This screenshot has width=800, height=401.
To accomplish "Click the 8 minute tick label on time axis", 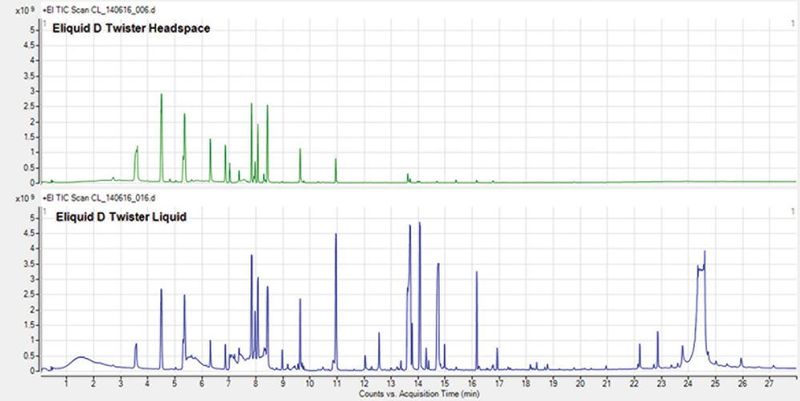I will pos(256,382).
